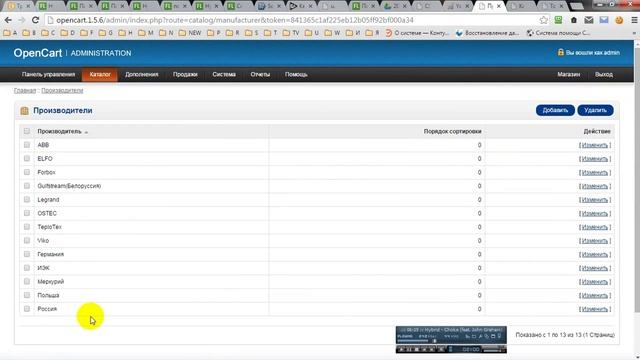Check the Forbox row checkbox
Screen dimensions: 640x360
(x=27, y=172)
